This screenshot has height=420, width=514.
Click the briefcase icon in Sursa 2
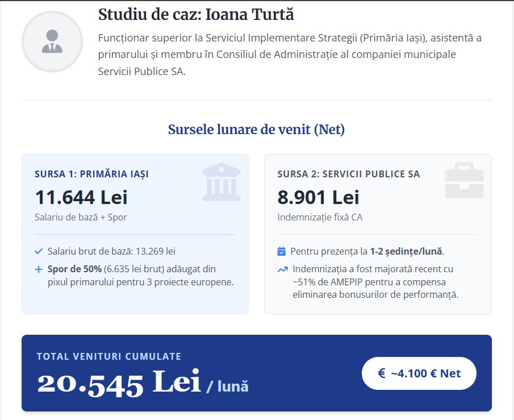point(464,182)
